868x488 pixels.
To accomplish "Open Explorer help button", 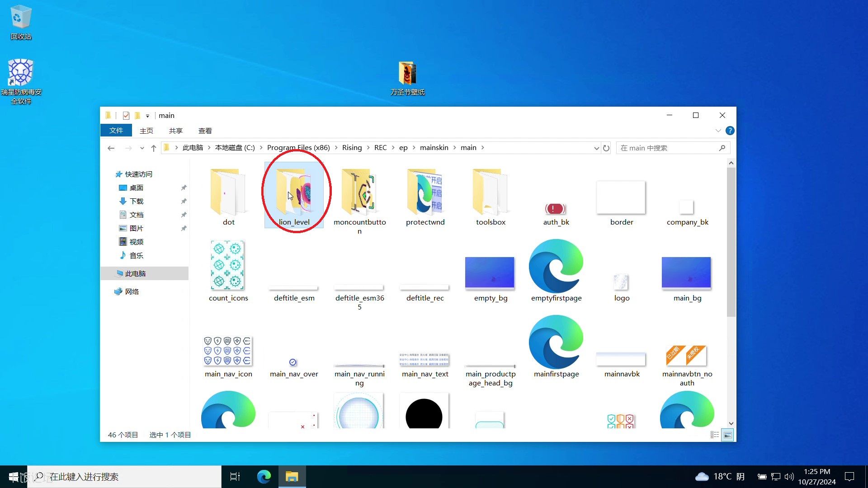I will 730,131.
